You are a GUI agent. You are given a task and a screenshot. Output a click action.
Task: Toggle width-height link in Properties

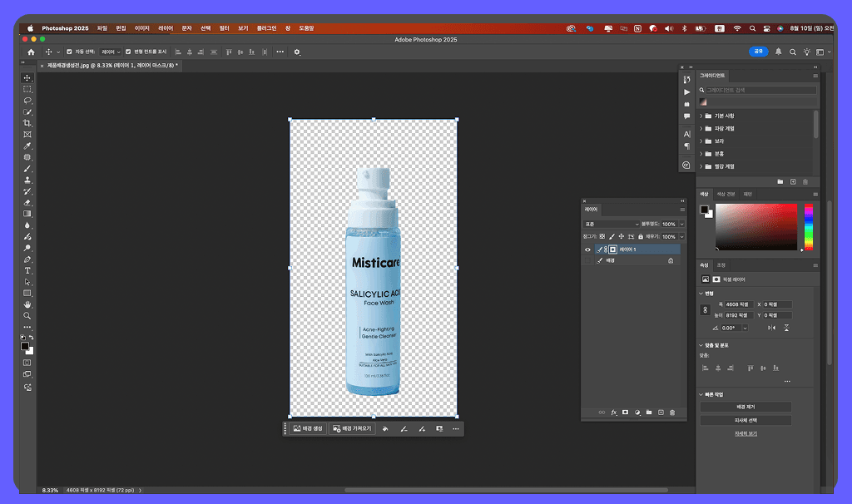pyautogui.click(x=706, y=310)
